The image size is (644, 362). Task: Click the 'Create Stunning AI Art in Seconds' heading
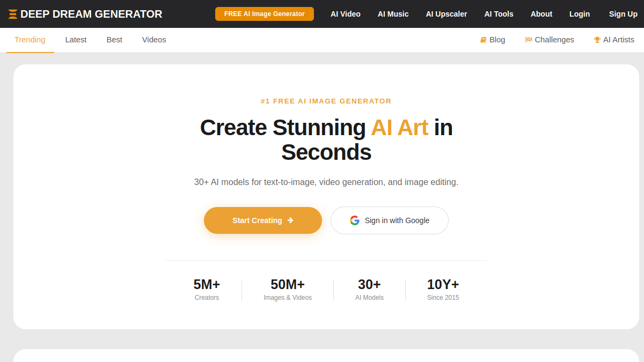pyautogui.click(x=326, y=140)
